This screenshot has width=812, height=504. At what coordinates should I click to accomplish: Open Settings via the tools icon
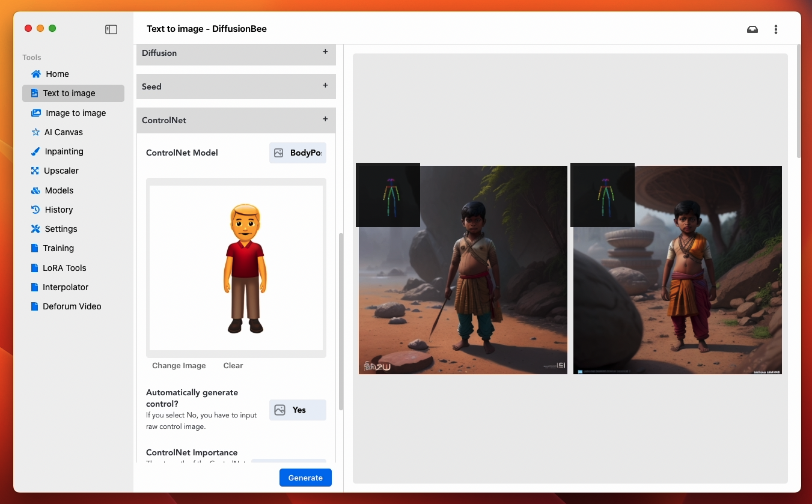35,229
